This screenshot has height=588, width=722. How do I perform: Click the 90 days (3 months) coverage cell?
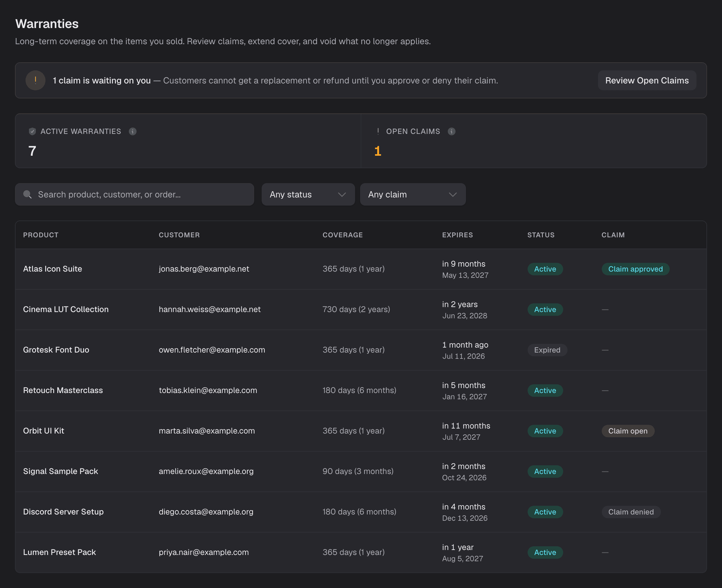358,472
